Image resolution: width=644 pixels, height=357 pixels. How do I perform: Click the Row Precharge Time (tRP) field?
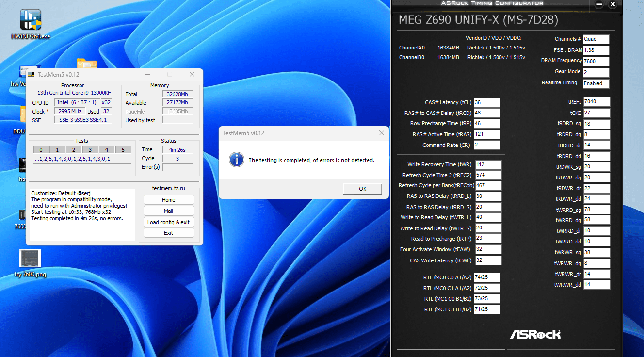point(487,124)
